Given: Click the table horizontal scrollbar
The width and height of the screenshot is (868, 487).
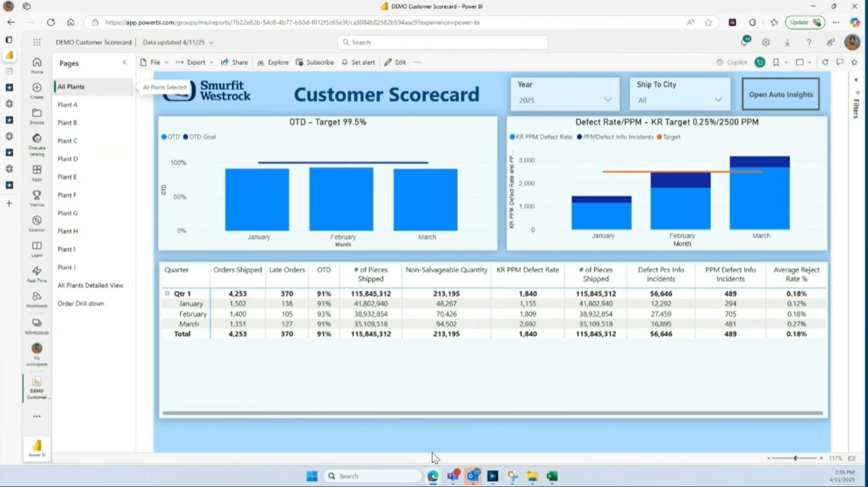Looking at the screenshot, I should pyautogui.click(x=493, y=413).
